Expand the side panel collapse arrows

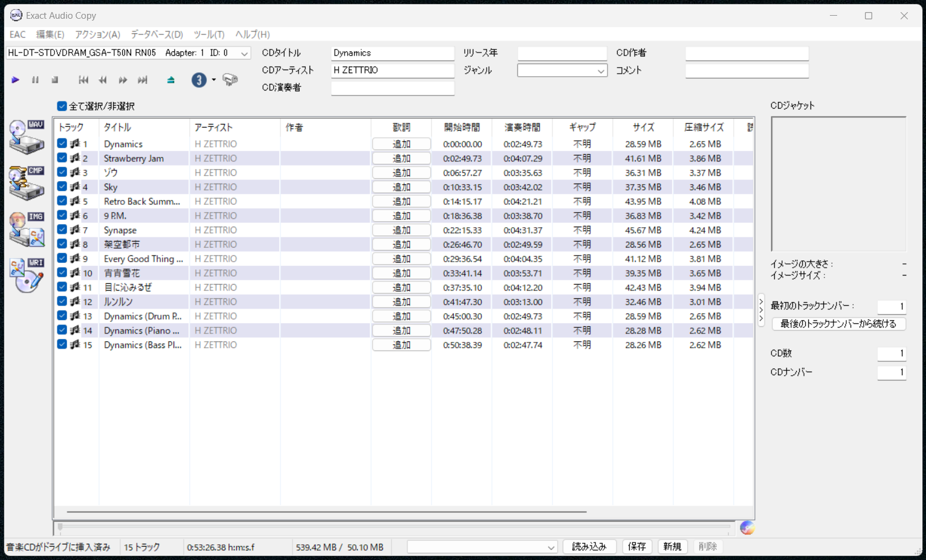761,310
